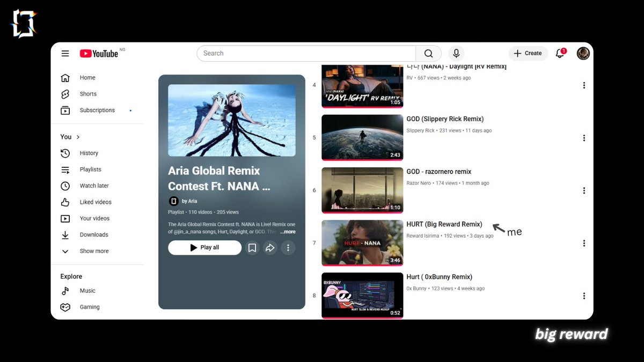Click the Downloads arrow icon
644x362 pixels.
(x=65, y=235)
